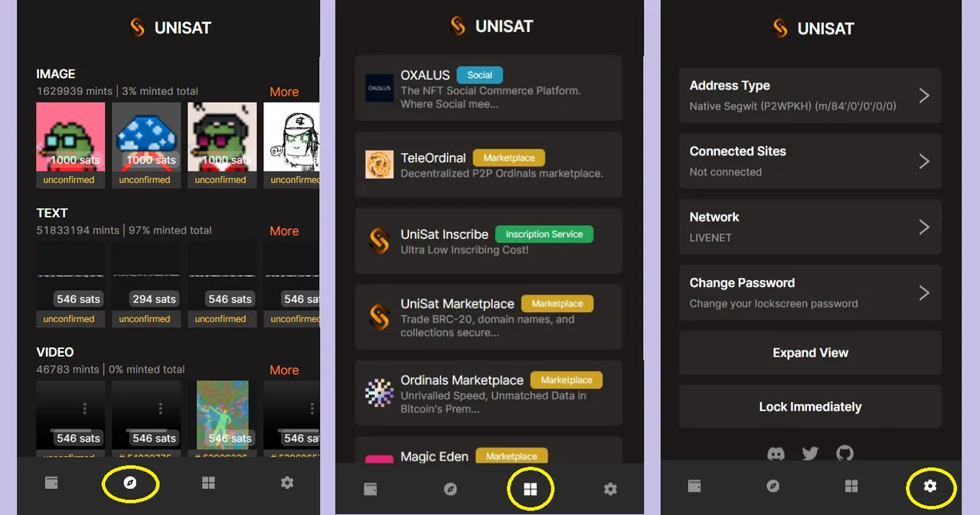
Task: Expand the Network chevron
Action: pos(924,227)
